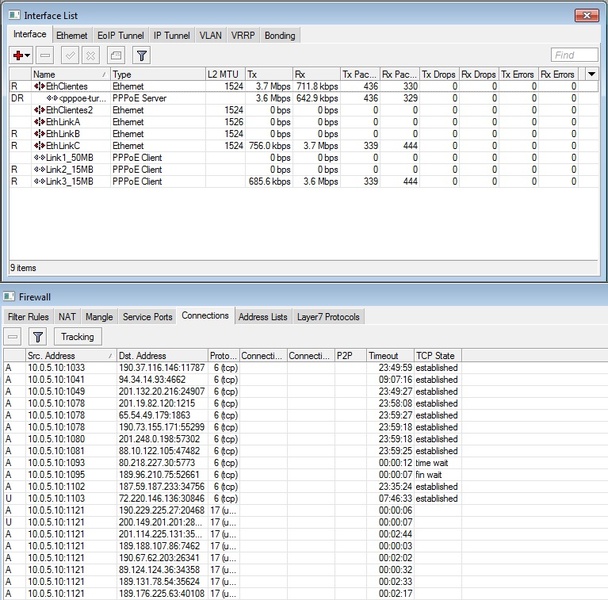Select the Interface tab
The width and height of the screenshot is (608, 600).
[x=30, y=34]
